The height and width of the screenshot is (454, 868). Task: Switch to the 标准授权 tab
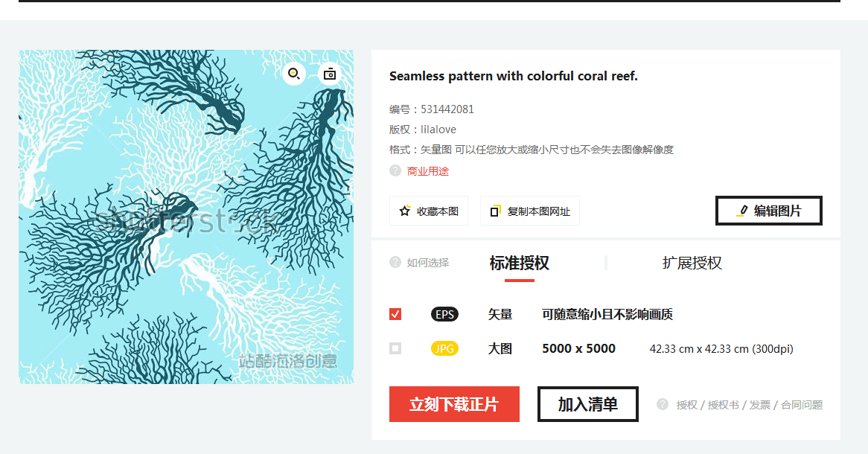coord(520,263)
